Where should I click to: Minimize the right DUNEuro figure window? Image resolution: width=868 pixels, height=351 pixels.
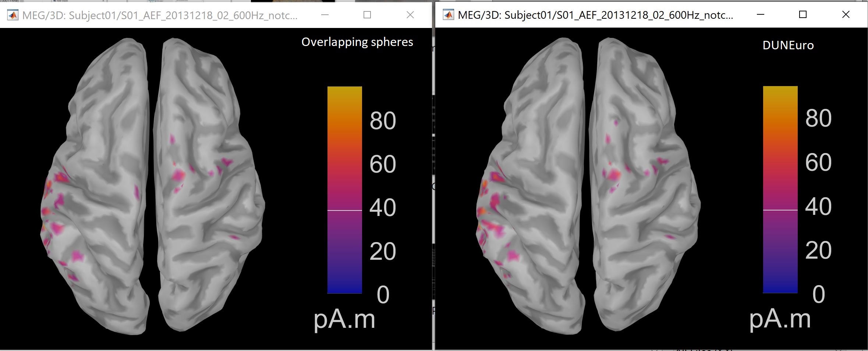[x=760, y=15]
